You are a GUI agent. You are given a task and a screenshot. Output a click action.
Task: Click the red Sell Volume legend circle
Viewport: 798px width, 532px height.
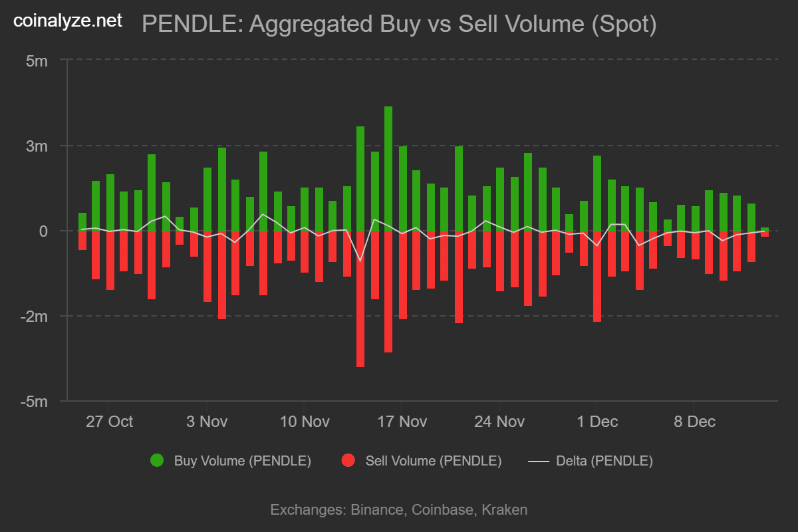point(348,461)
